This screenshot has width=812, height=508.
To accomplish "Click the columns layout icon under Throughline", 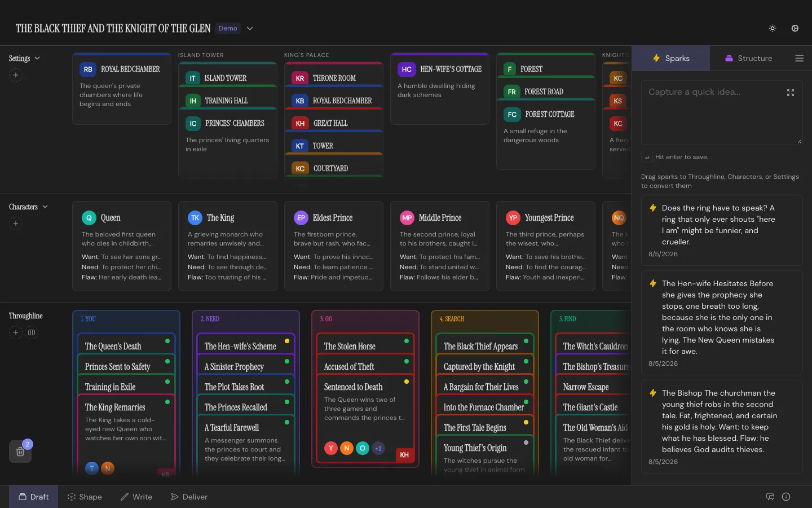I will [x=32, y=332].
